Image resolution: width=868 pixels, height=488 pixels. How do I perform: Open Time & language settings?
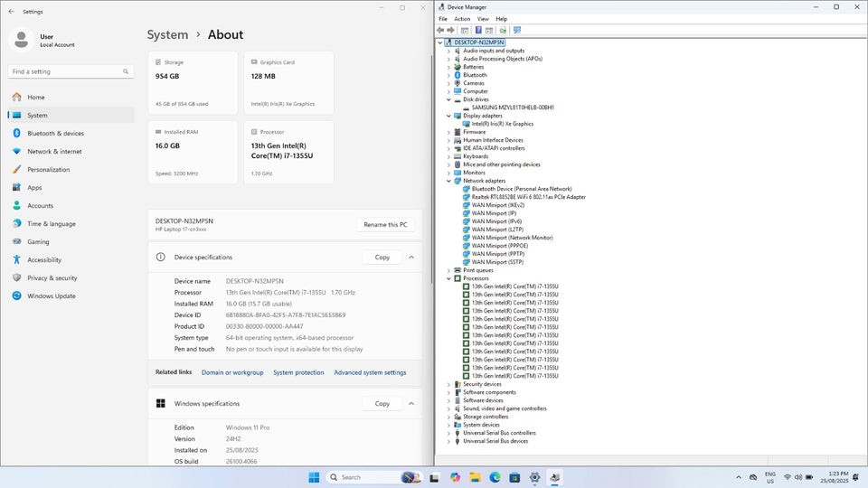pyautogui.click(x=71, y=223)
